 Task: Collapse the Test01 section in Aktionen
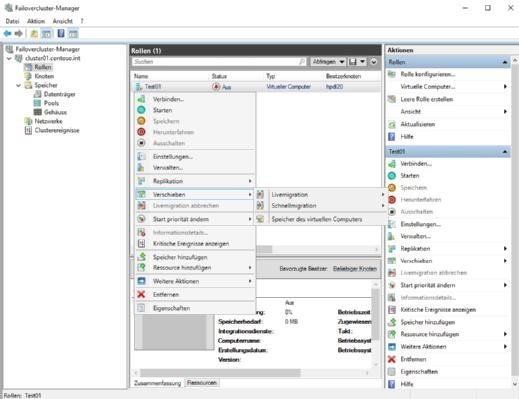[505, 152]
